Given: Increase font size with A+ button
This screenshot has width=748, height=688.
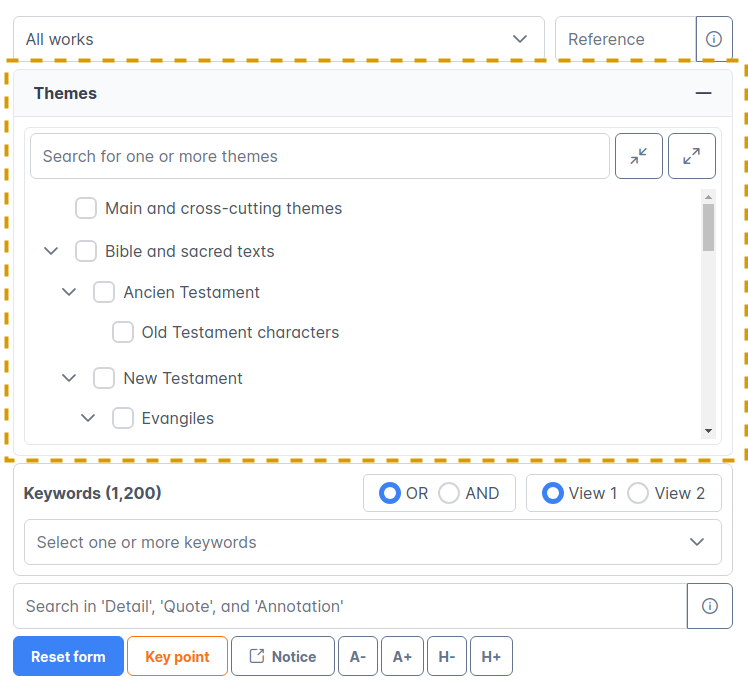Looking at the screenshot, I should (401, 657).
